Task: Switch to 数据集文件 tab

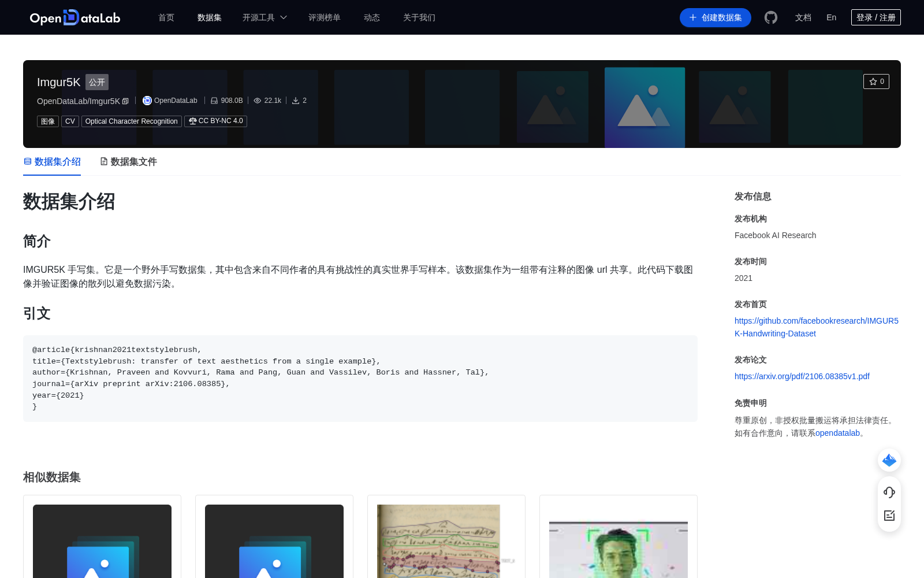Action: [x=128, y=162]
